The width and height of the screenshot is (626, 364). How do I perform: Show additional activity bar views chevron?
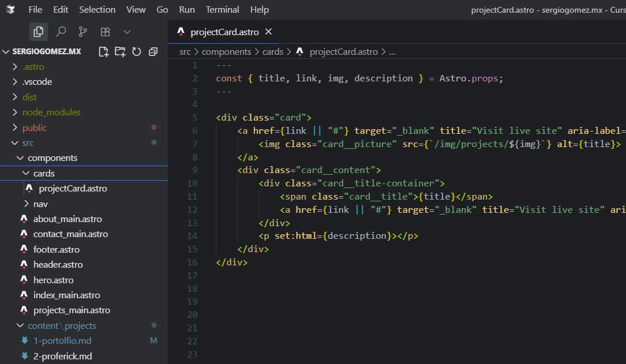click(127, 32)
